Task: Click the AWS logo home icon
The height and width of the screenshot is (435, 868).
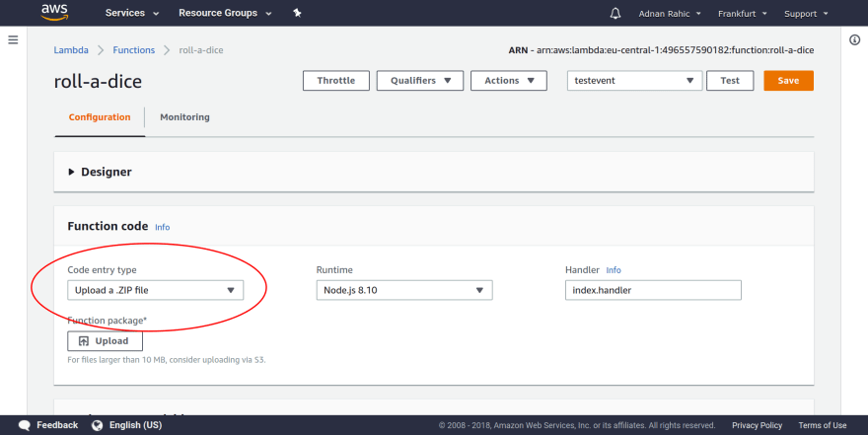Action: (x=54, y=12)
